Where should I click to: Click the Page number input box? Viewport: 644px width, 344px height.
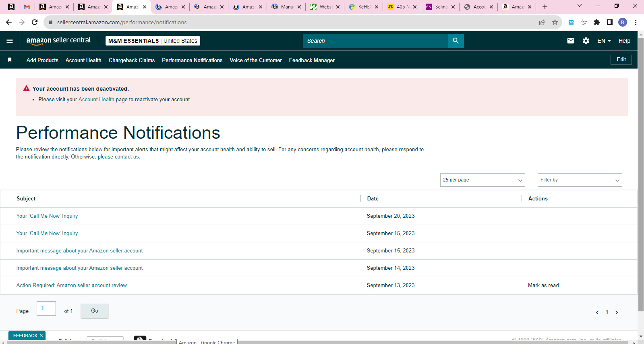point(46,309)
